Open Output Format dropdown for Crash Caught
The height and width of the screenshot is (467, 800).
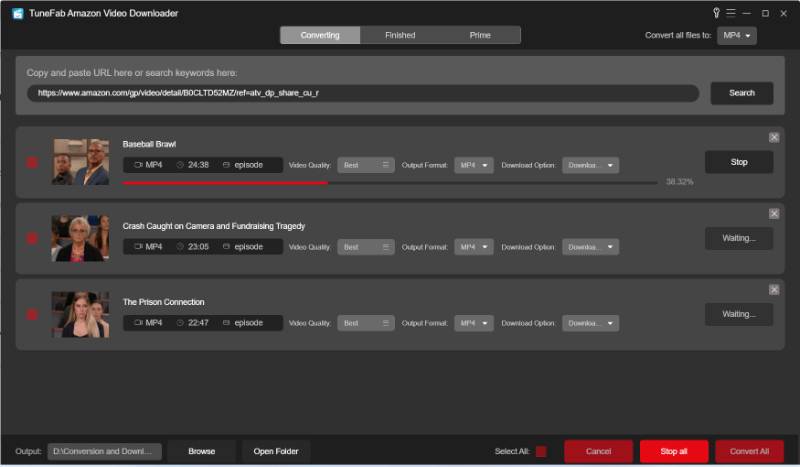(x=474, y=247)
